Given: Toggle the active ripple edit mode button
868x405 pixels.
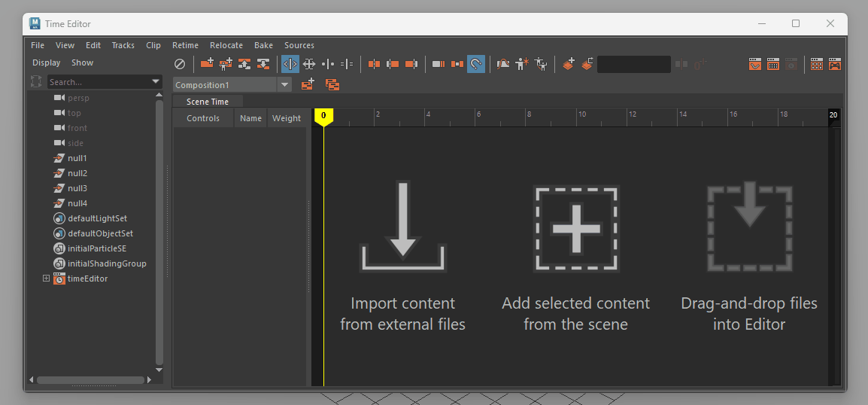Looking at the screenshot, I should (290, 65).
